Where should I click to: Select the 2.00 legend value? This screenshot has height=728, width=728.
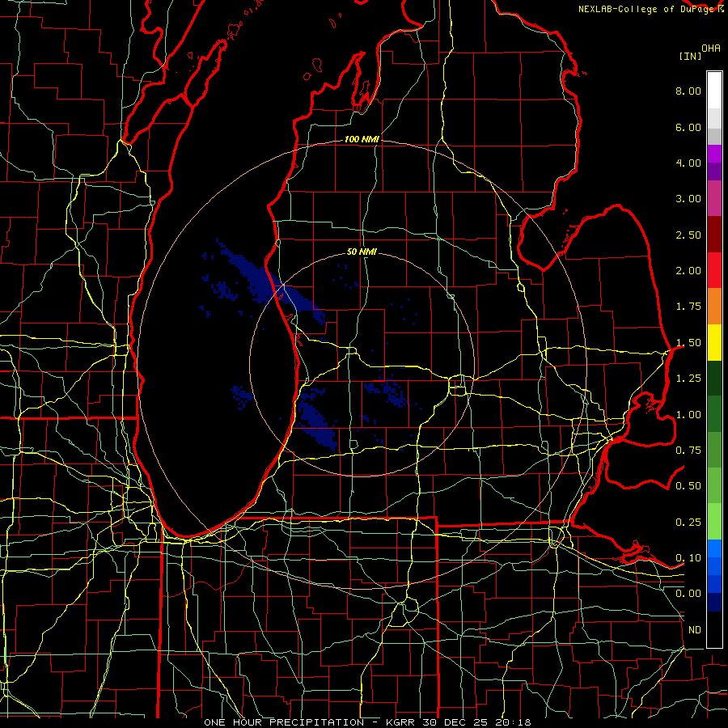click(688, 271)
